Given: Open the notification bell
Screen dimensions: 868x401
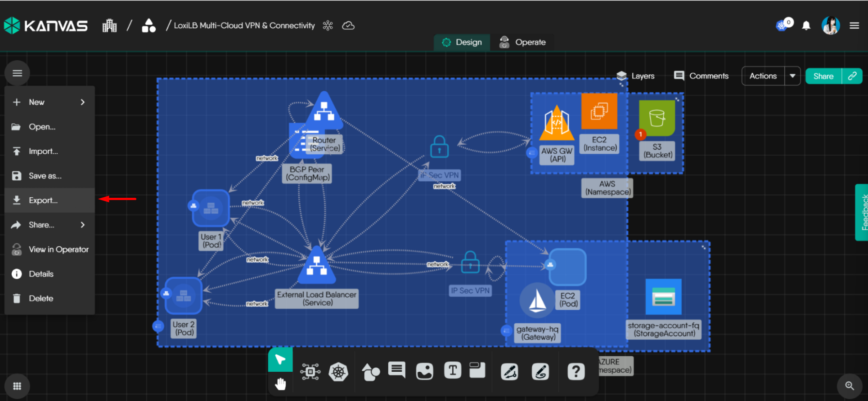Looking at the screenshot, I should click(806, 26).
